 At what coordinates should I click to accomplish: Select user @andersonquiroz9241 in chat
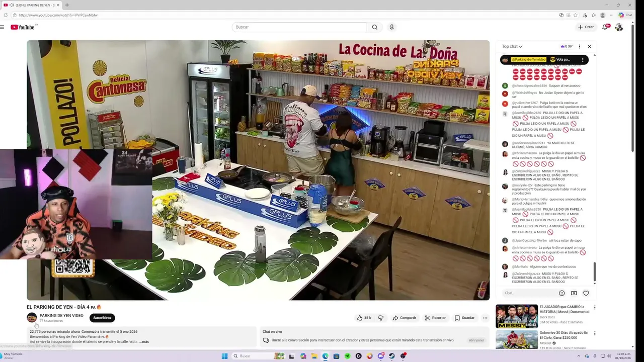(x=529, y=143)
